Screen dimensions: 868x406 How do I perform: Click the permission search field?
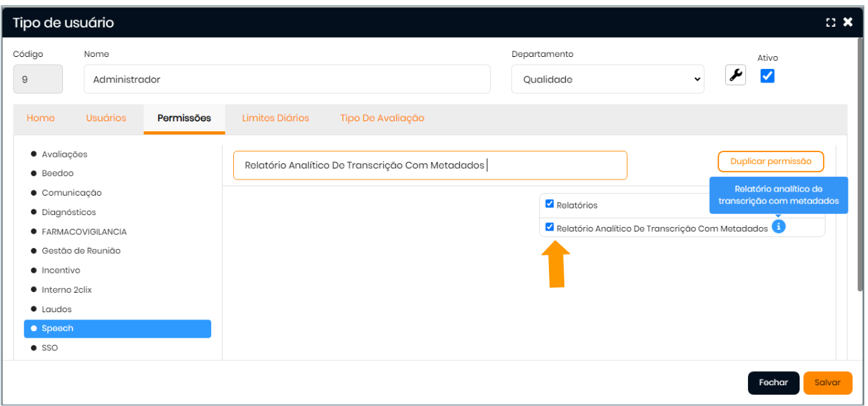tap(430, 165)
